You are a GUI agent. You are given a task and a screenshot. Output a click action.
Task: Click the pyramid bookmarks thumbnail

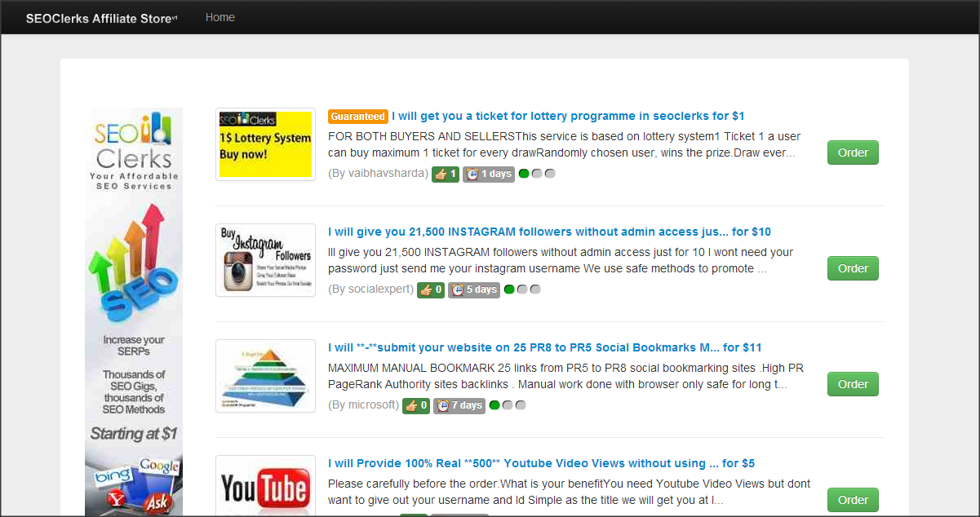(x=265, y=376)
